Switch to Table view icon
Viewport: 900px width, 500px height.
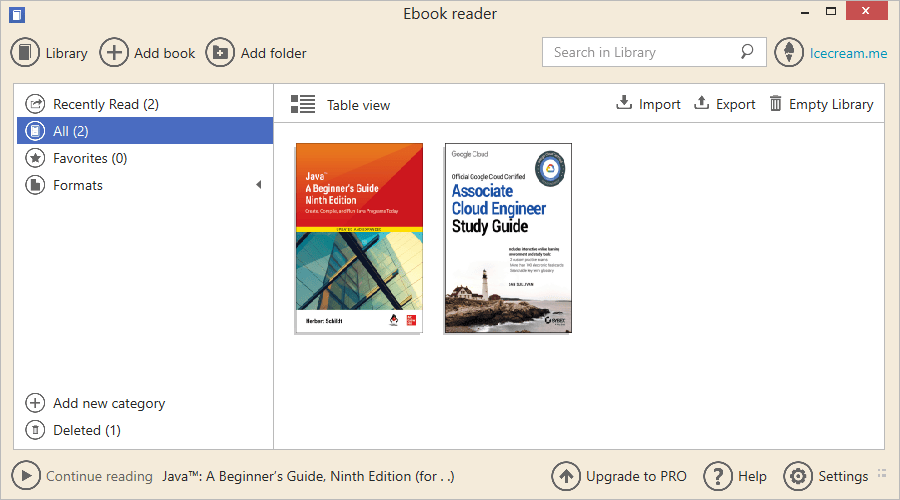click(x=303, y=104)
